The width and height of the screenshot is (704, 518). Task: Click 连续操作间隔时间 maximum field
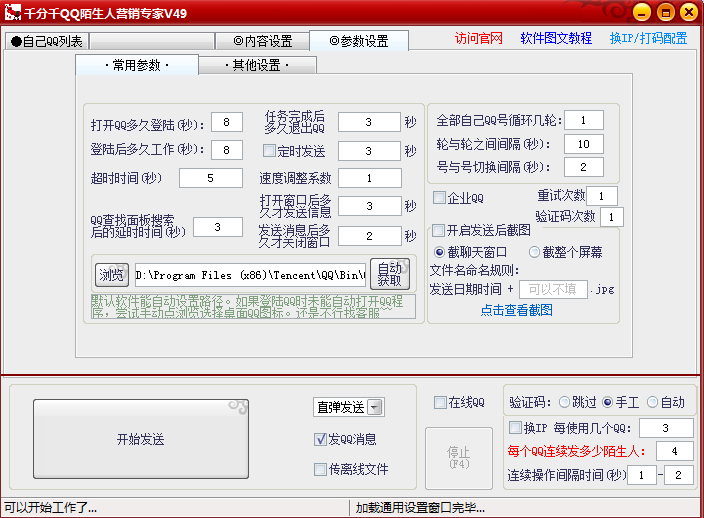[x=678, y=475]
